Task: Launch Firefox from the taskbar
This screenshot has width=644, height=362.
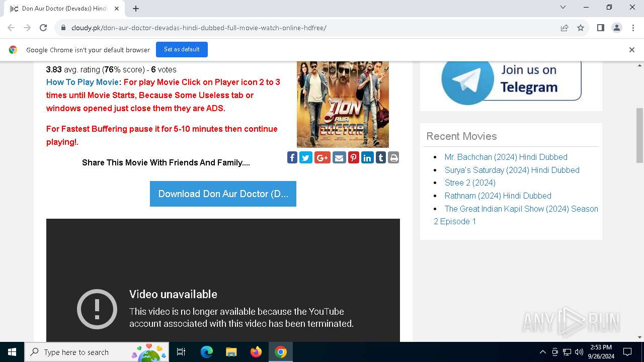Action: click(256, 352)
